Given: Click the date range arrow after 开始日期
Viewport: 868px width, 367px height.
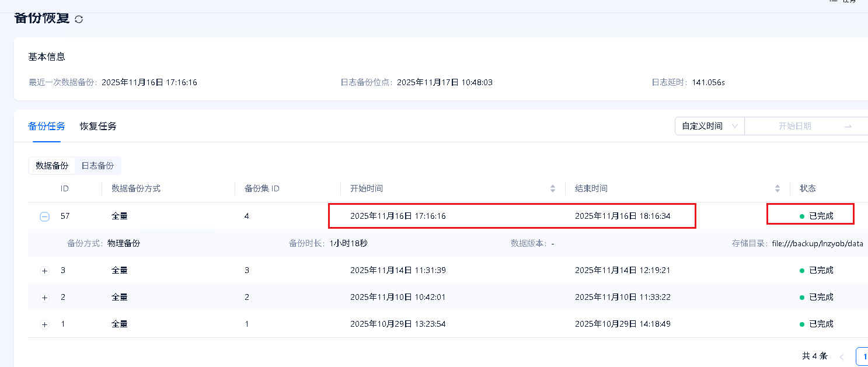Looking at the screenshot, I should pos(848,126).
